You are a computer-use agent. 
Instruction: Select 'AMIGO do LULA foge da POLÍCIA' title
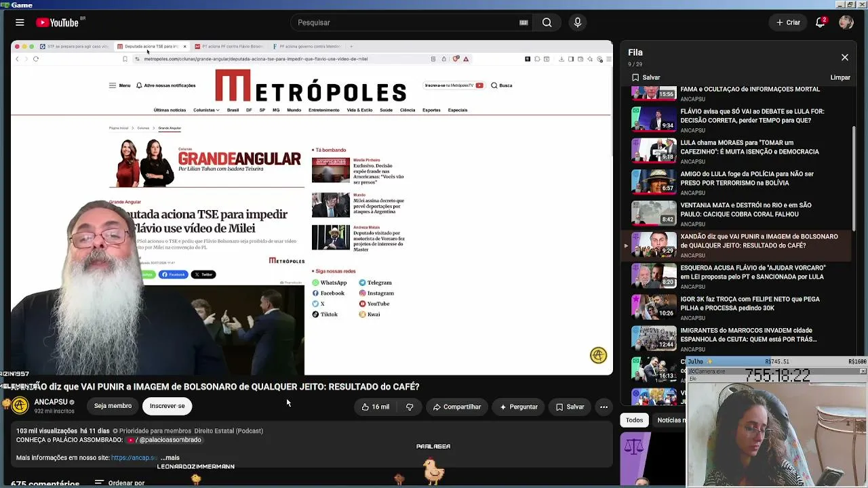tap(747, 178)
